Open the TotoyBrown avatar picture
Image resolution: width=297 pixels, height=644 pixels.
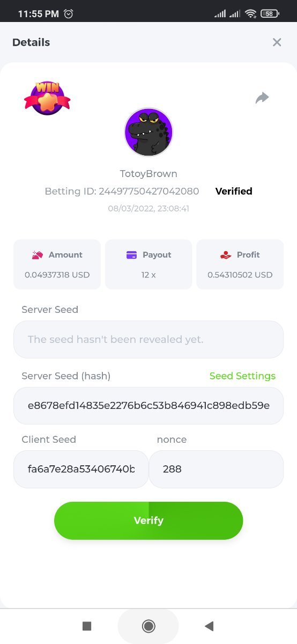point(148,132)
